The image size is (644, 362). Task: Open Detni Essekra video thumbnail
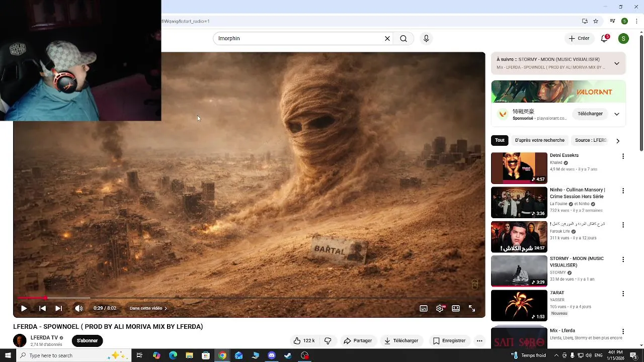519,168
